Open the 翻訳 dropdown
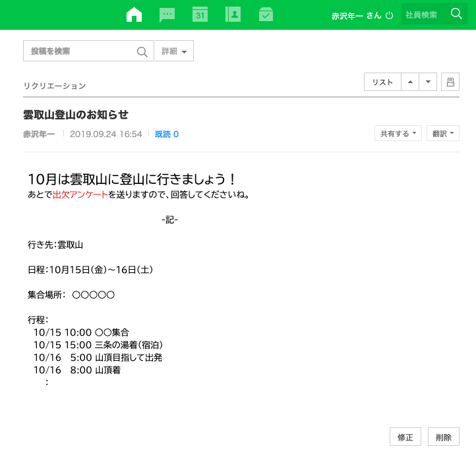 point(443,133)
